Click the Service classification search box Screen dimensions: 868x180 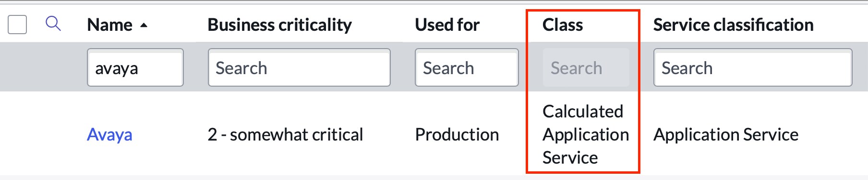tap(753, 67)
